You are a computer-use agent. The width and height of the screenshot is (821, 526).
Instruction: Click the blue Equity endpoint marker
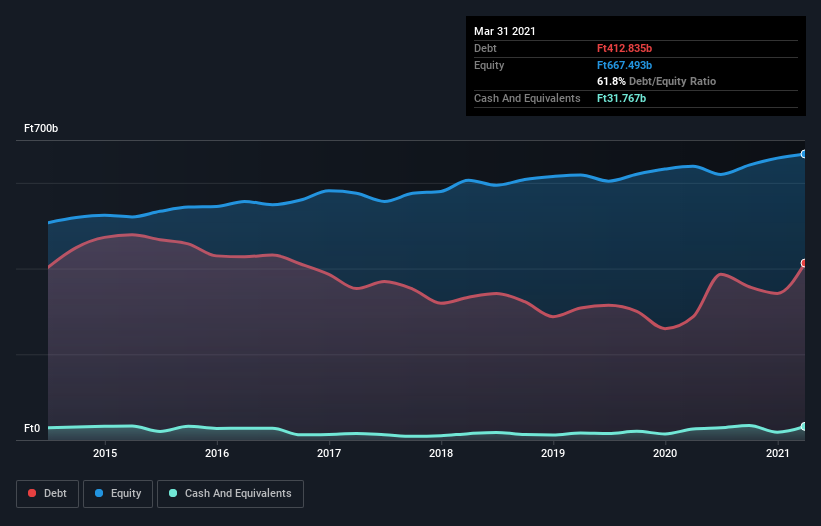[804, 154]
